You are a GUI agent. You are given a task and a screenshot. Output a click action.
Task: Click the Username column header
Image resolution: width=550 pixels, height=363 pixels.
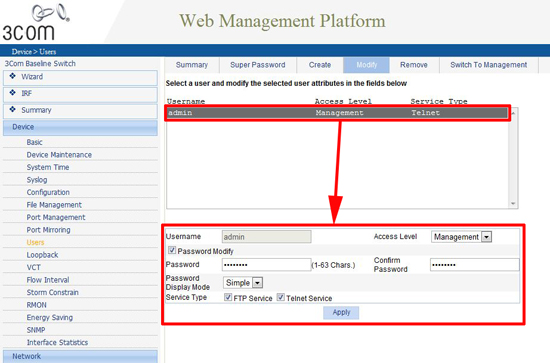(x=186, y=101)
